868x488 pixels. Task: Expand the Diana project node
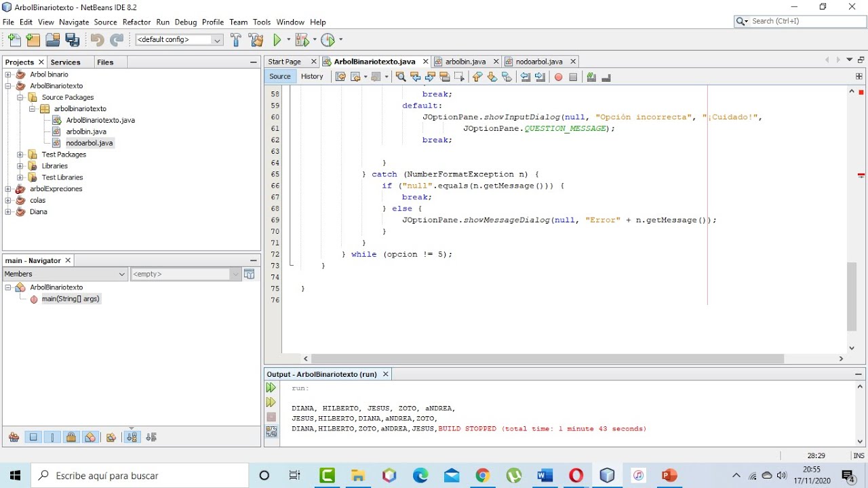[8, 211]
